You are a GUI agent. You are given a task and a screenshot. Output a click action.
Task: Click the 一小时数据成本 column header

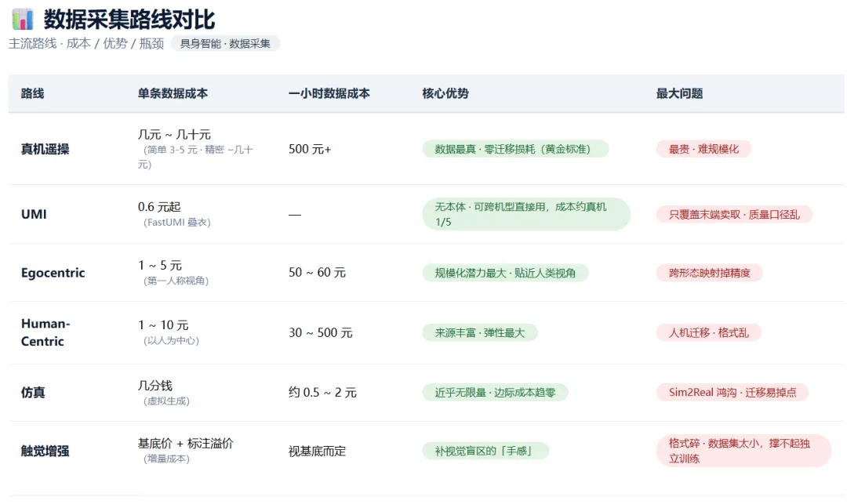[329, 93]
